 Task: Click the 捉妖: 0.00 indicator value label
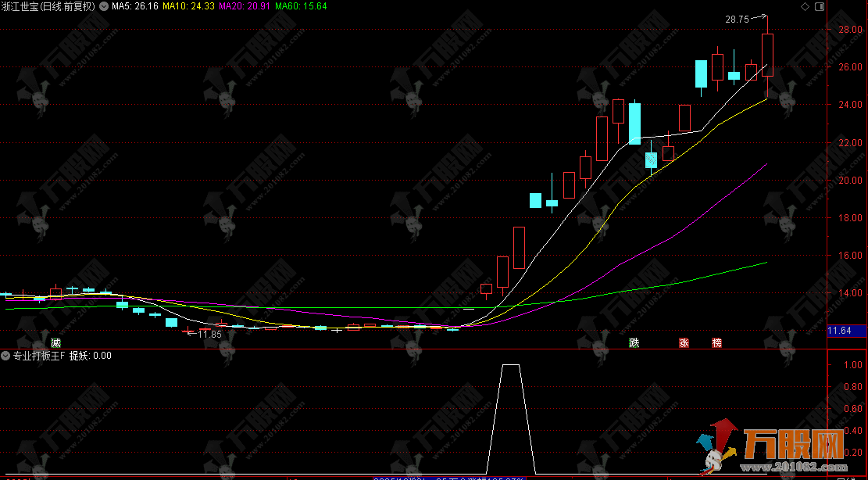pyautogui.click(x=91, y=356)
